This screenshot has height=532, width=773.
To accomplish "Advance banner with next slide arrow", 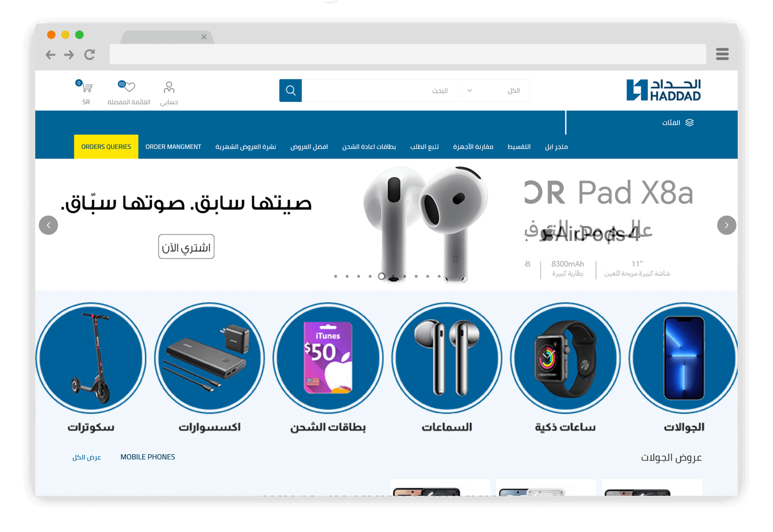I will (726, 225).
